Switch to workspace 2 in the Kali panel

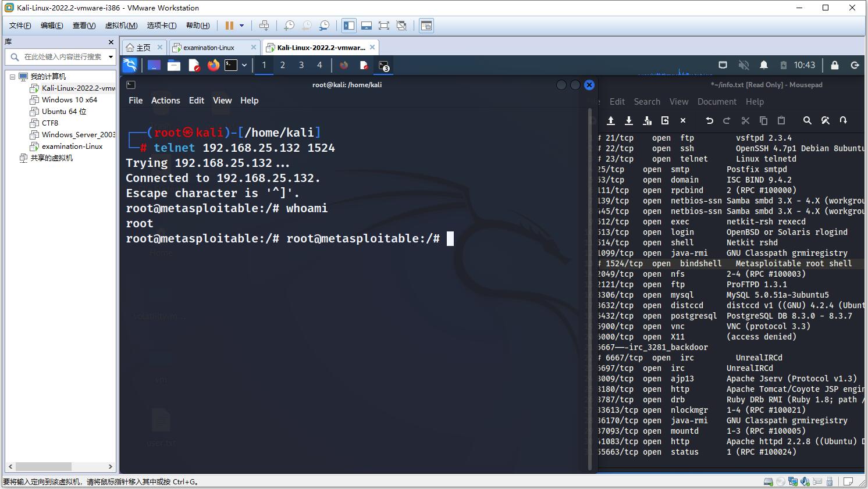(283, 65)
